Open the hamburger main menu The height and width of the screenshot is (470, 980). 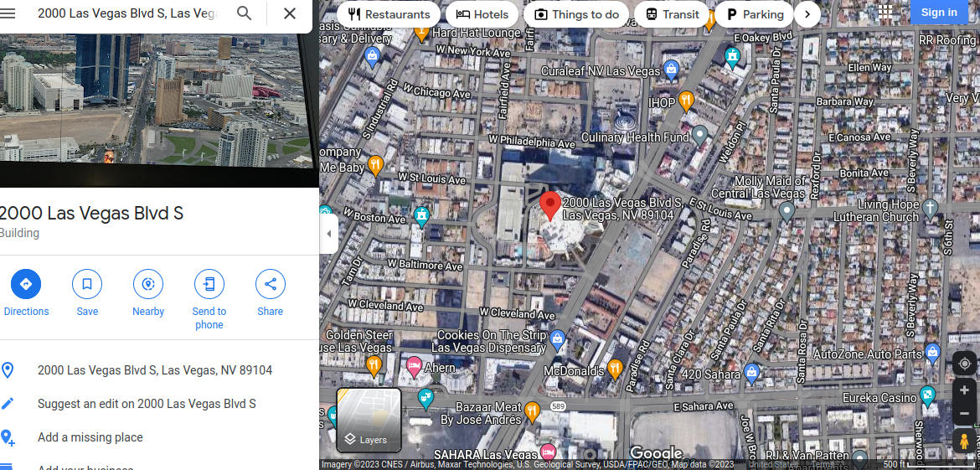tap(8, 13)
